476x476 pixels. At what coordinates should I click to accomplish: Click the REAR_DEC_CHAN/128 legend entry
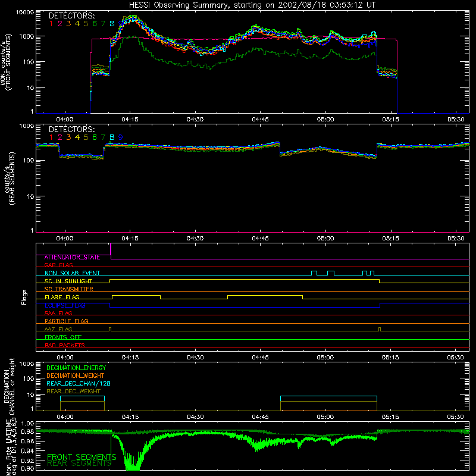79,383
